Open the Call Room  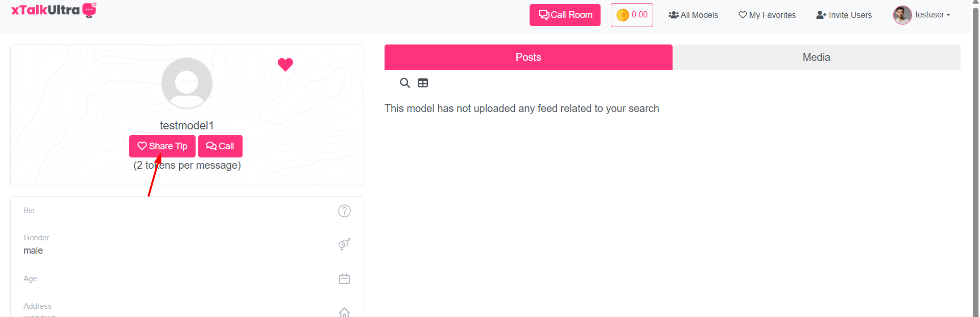565,15
